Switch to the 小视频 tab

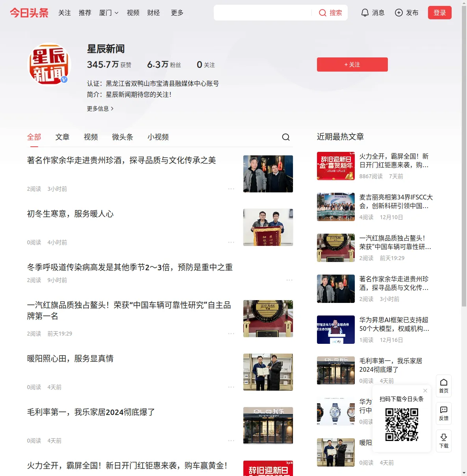(x=158, y=137)
